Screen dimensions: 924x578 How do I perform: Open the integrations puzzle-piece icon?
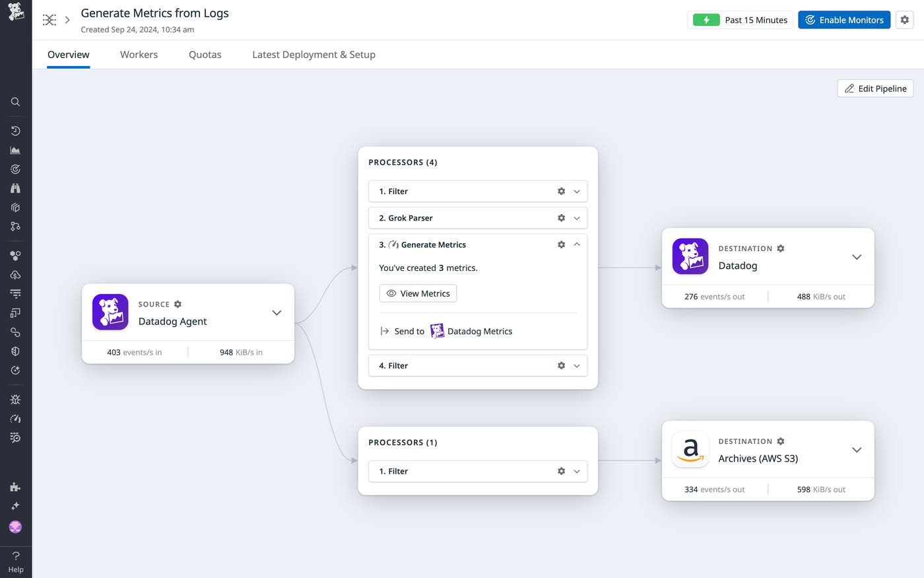click(x=15, y=487)
